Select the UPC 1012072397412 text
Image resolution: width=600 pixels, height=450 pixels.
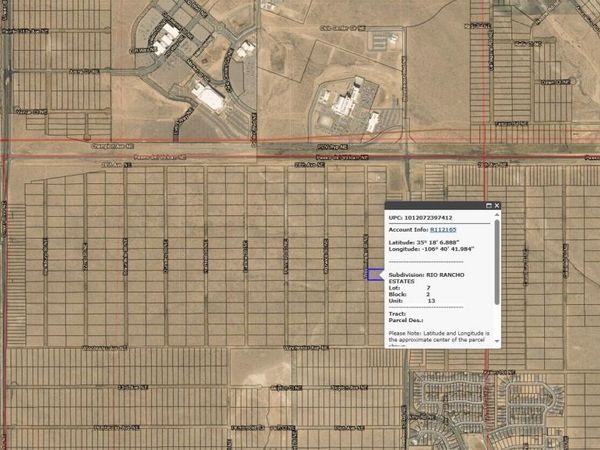pyautogui.click(x=420, y=218)
